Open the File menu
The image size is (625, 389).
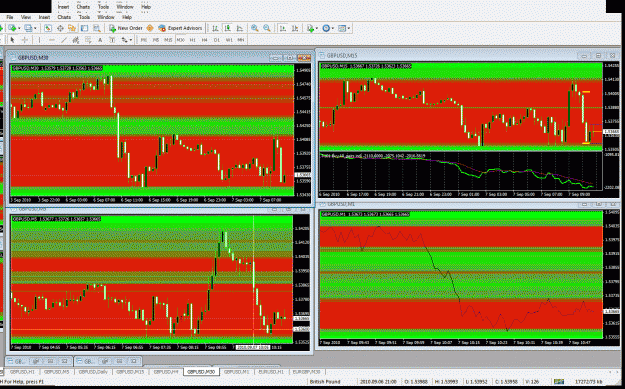pyautogui.click(x=10, y=17)
